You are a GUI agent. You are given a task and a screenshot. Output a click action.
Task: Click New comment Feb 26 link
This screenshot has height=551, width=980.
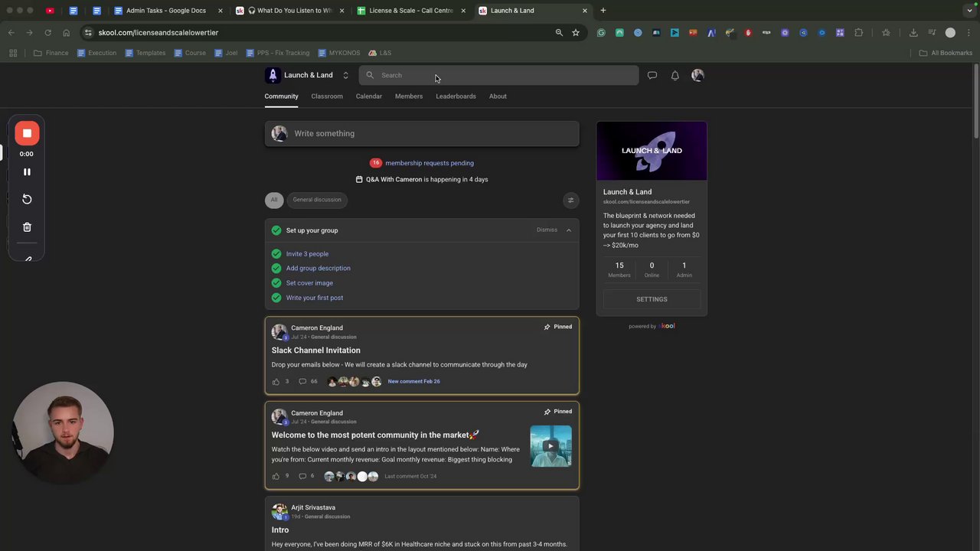point(413,381)
